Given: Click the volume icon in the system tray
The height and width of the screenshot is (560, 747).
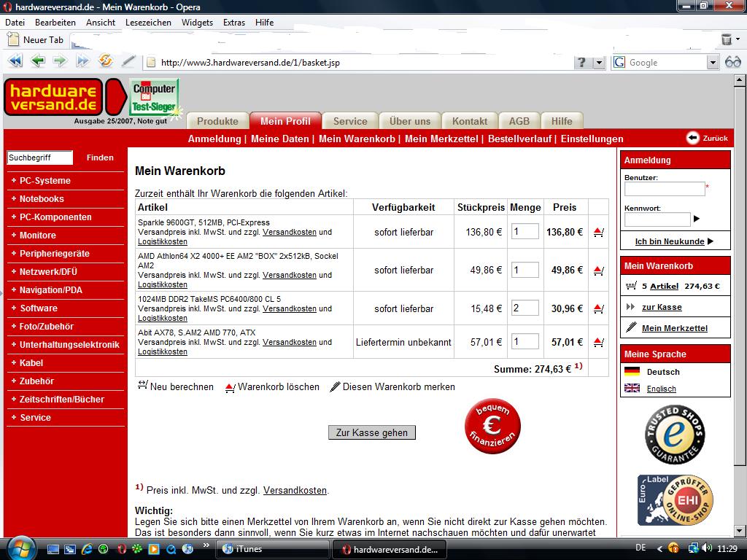Looking at the screenshot, I should (x=708, y=548).
